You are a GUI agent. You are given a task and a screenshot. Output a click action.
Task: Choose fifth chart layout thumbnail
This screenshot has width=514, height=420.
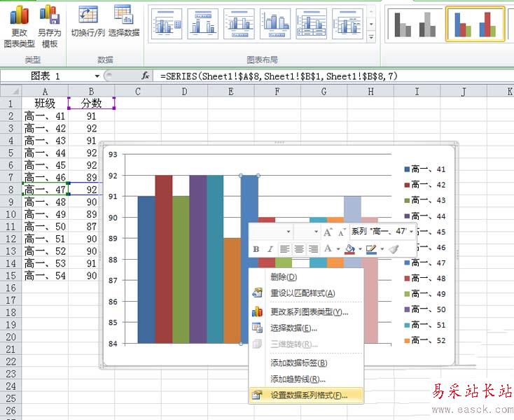312,24
